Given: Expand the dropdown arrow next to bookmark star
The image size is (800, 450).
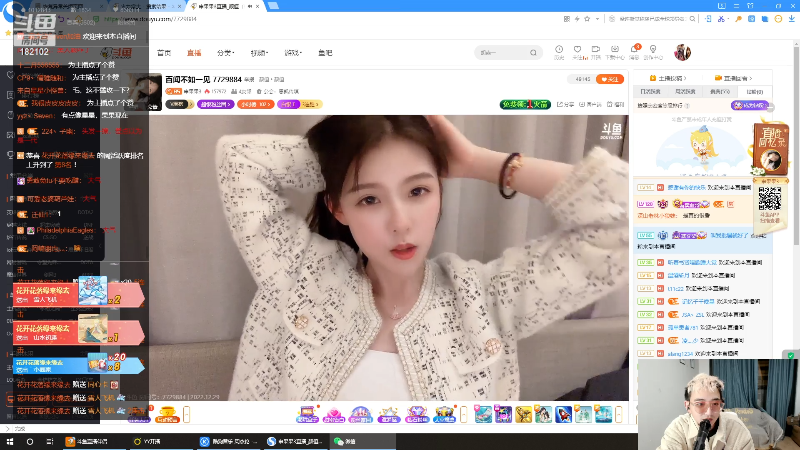Looking at the screenshot, I should [x=597, y=19].
